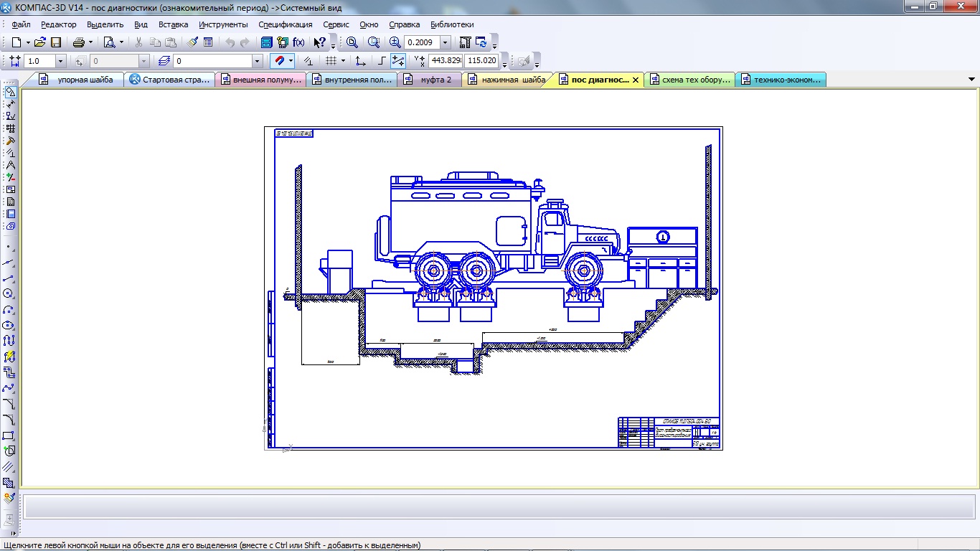This screenshot has width=980, height=551.
Task: Click the X coordinate field 443.829
Action: (445, 61)
